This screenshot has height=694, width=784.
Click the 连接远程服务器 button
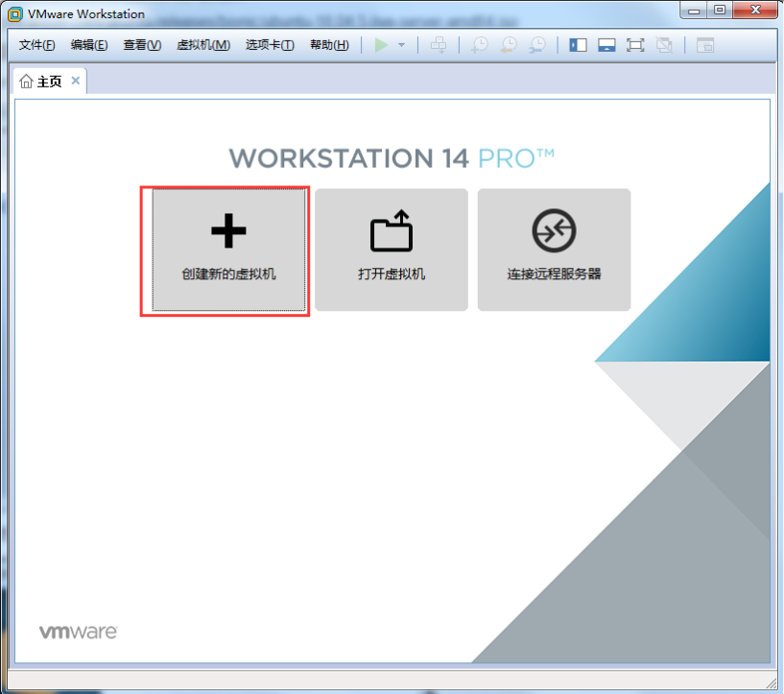[x=554, y=250]
